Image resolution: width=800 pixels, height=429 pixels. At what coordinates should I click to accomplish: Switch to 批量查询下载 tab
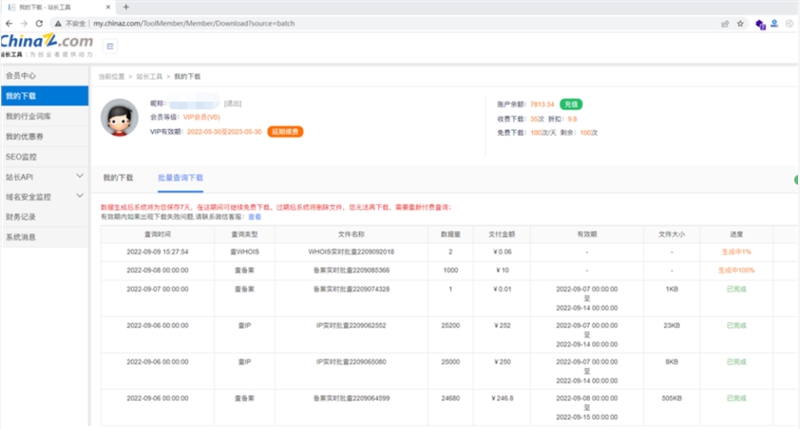coord(180,178)
